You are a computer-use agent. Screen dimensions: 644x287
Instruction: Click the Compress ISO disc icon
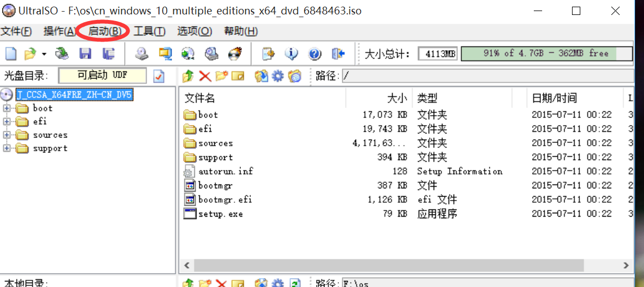click(188, 53)
